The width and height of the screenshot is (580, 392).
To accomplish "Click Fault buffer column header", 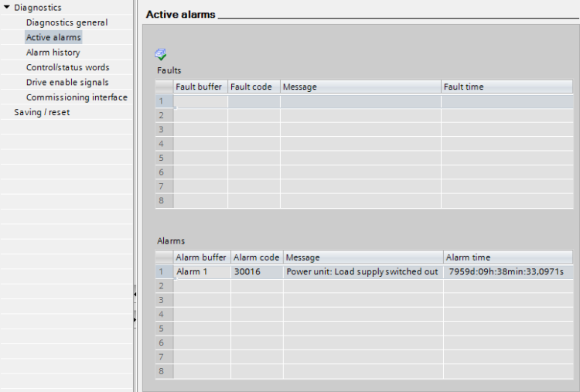I will (200, 87).
